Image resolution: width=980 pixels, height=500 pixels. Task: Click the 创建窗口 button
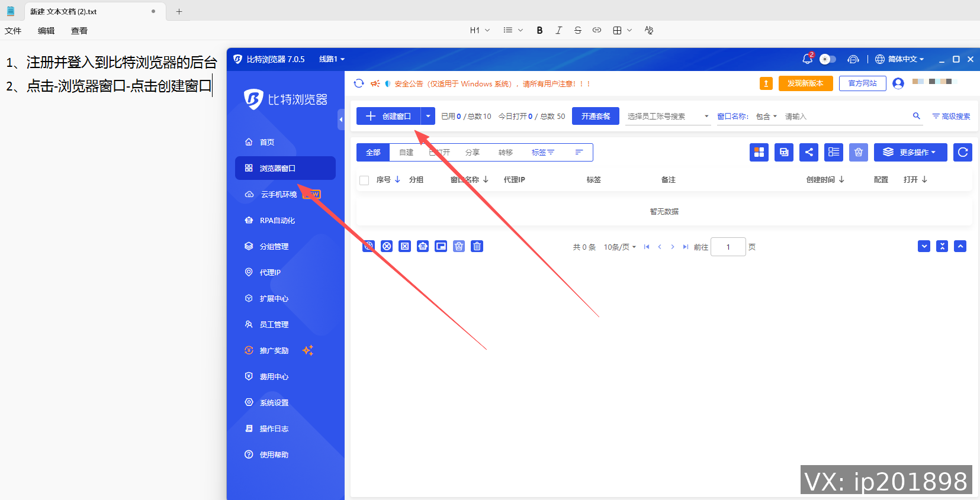pos(388,116)
